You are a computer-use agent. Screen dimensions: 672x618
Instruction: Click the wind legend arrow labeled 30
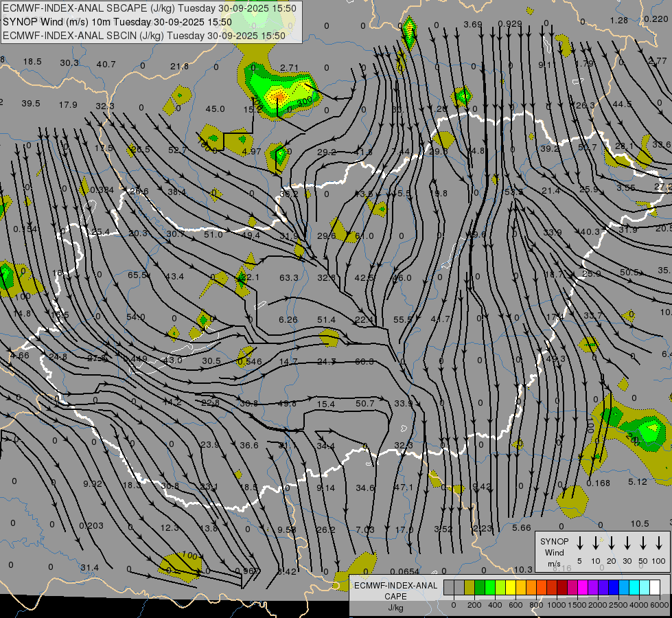tap(627, 542)
